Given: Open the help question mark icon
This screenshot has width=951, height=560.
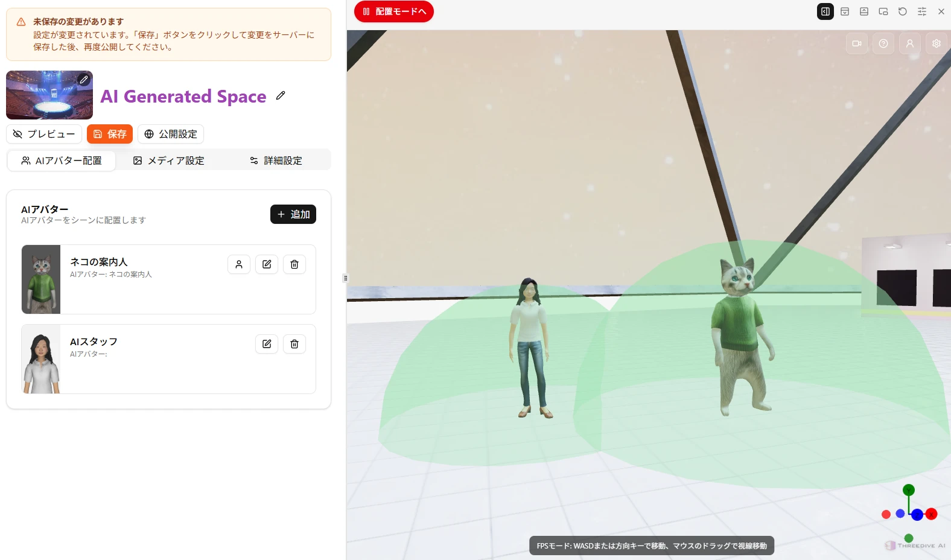Looking at the screenshot, I should click(883, 43).
